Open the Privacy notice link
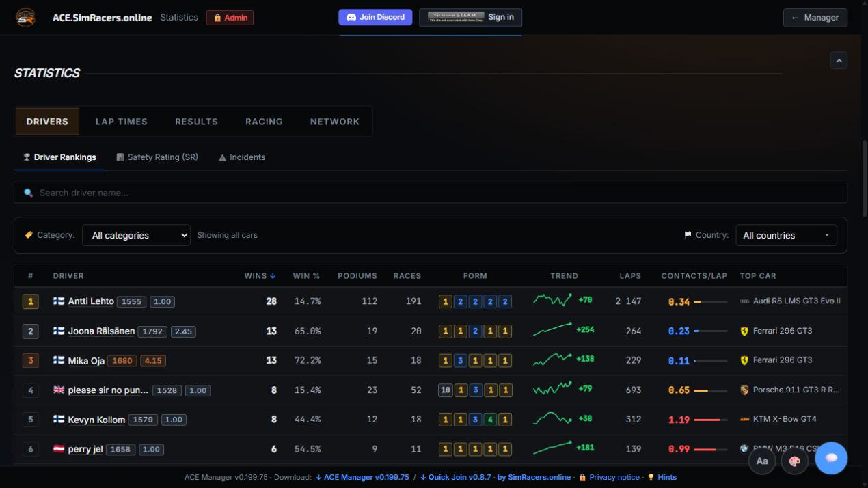The width and height of the screenshot is (868, 488). pos(609,477)
